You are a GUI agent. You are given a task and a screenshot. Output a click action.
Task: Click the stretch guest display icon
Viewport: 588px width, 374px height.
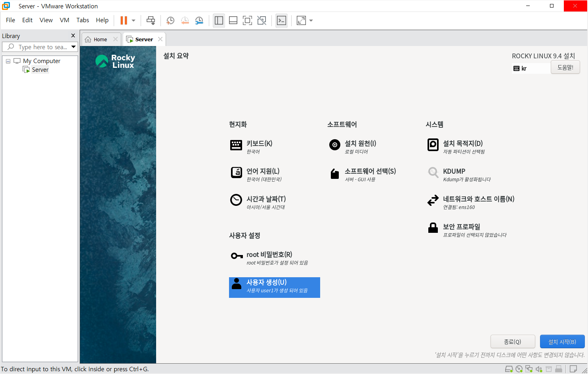(302, 21)
